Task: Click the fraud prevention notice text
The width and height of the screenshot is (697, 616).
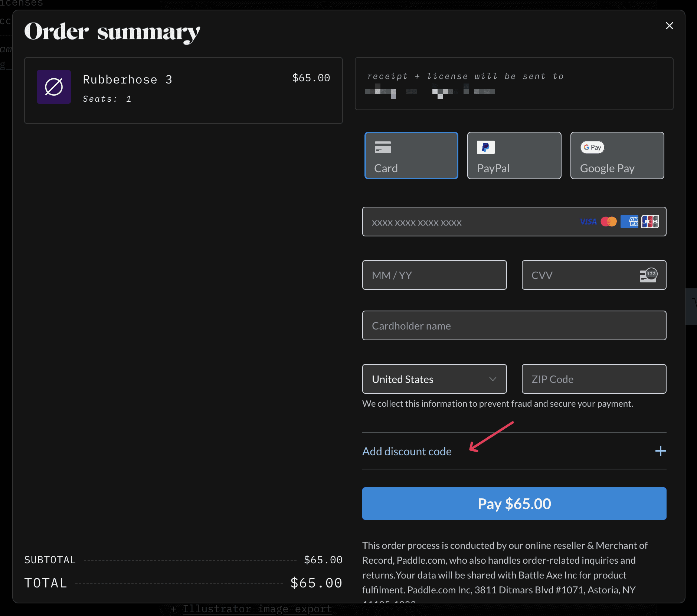Action: click(498, 403)
